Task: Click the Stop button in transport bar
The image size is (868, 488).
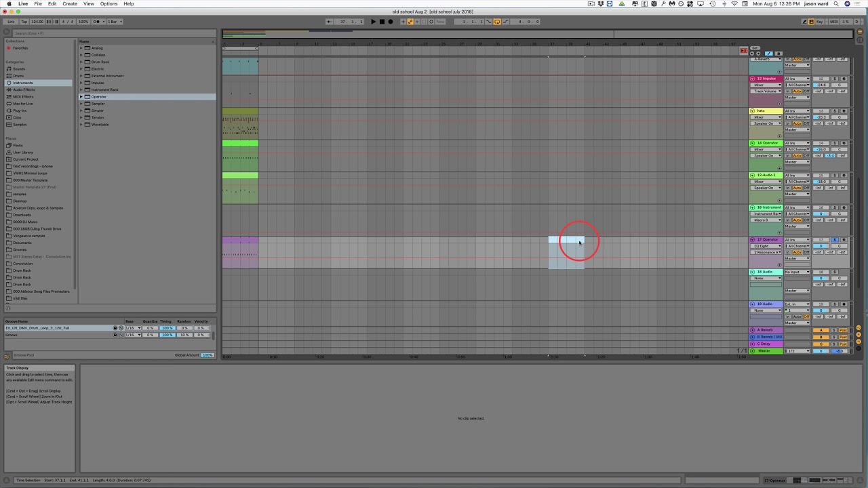Action: 382,22
